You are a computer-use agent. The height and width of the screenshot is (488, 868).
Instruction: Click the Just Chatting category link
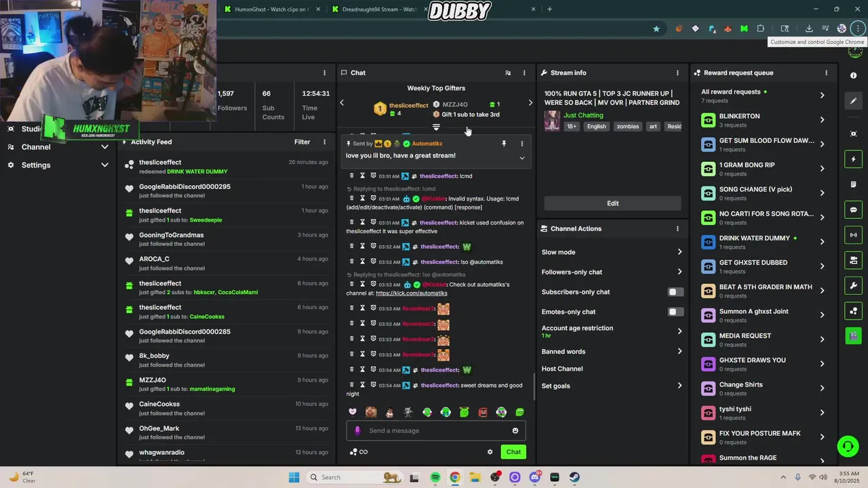click(583, 115)
